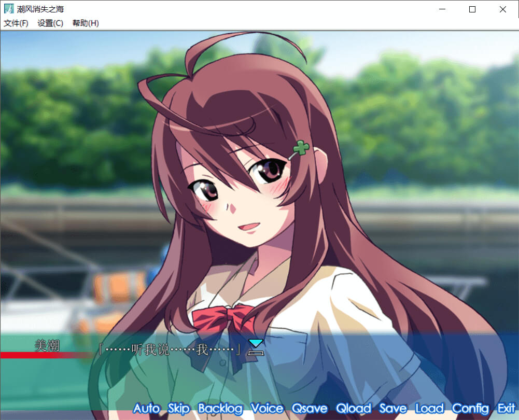
Task: Click Qload to quick load
Action: (x=354, y=408)
